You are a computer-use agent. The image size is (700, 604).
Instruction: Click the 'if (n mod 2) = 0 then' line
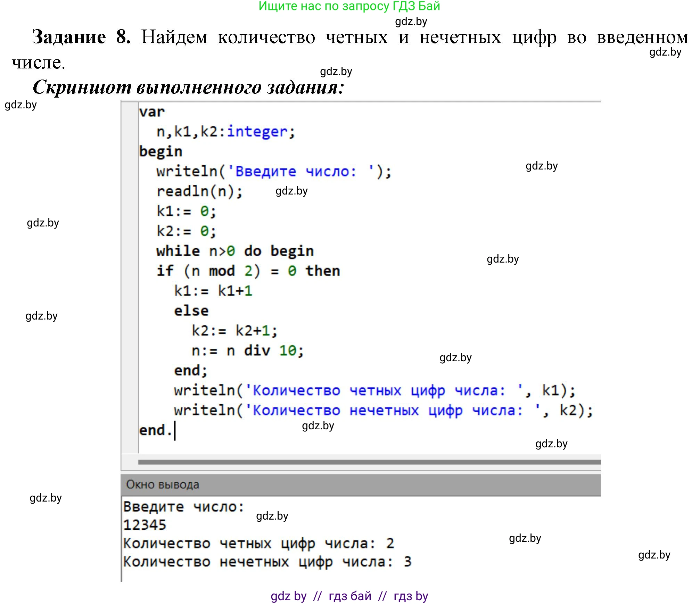pyautogui.click(x=248, y=271)
